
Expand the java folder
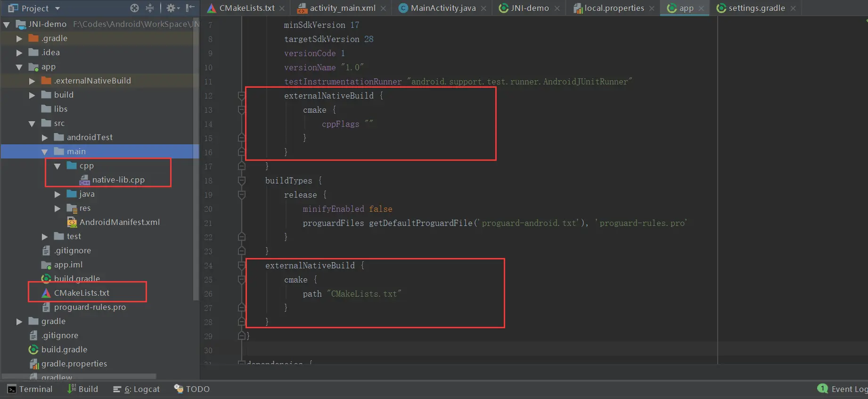pyautogui.click(x=57, y=194)
